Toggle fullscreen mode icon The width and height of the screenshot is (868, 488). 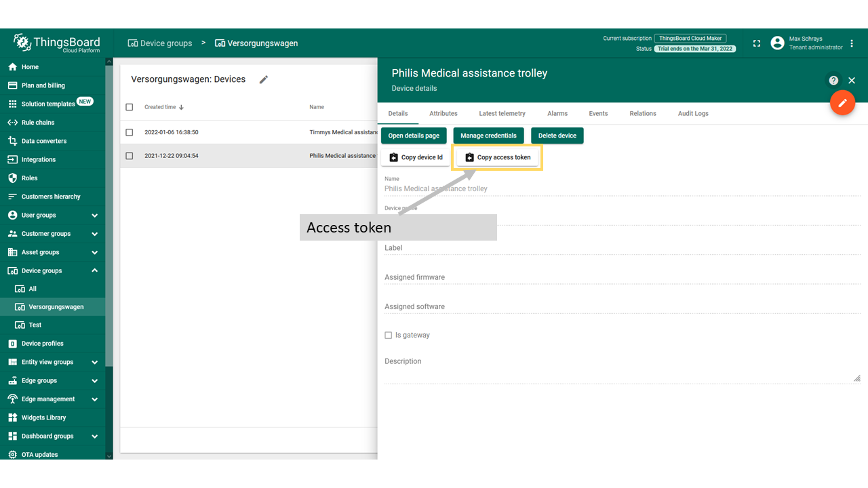[x=757, y=43]
